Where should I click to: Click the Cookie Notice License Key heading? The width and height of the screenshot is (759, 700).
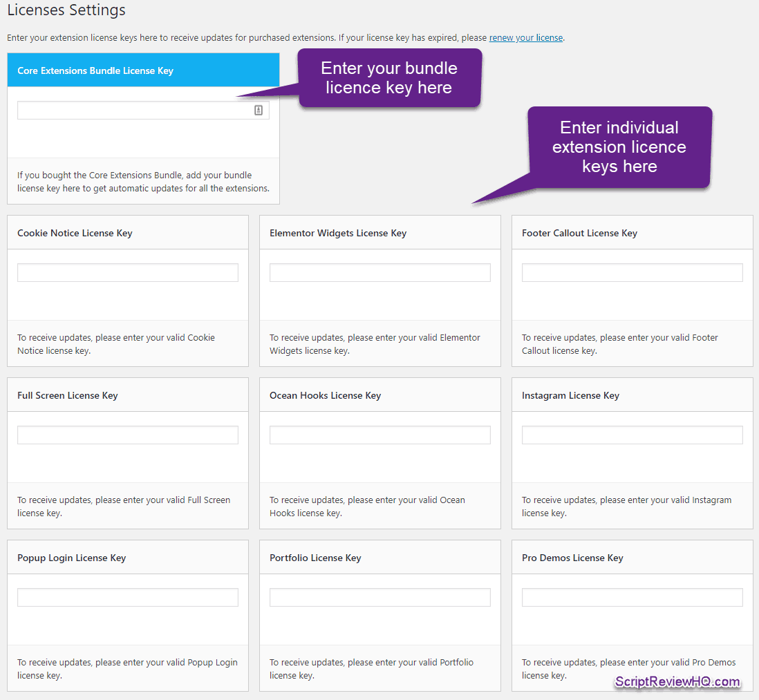75,233
